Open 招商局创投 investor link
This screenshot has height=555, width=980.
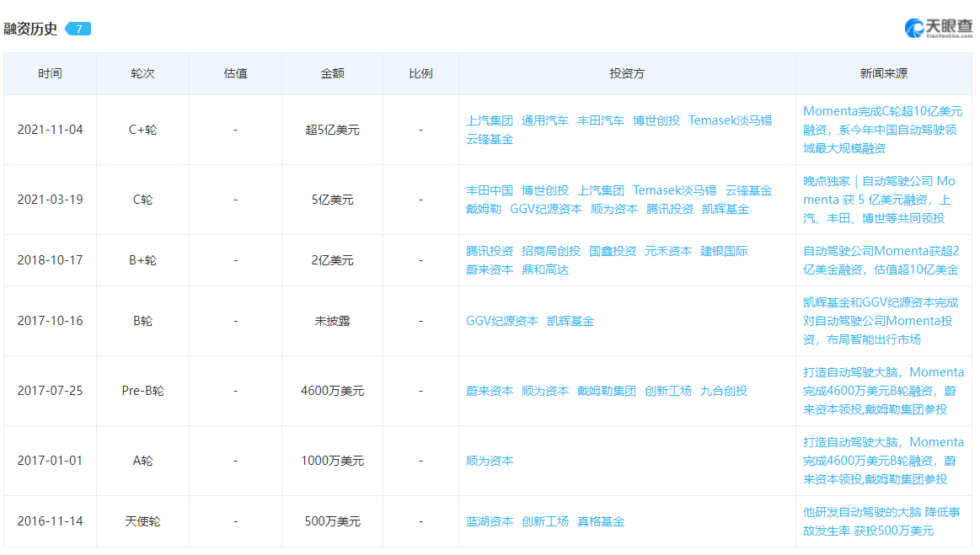(x=551, y=251)
